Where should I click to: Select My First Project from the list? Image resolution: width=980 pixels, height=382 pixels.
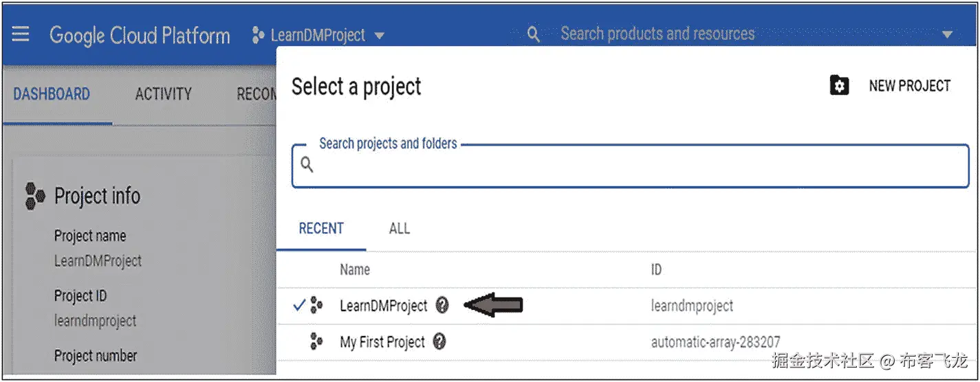(x=382, y=341)
